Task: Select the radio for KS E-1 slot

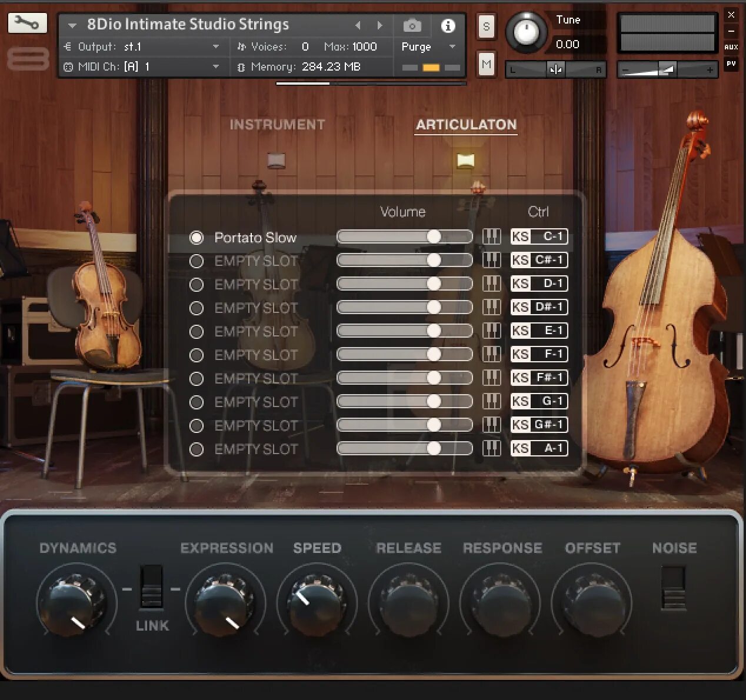Action: [197, 332]
